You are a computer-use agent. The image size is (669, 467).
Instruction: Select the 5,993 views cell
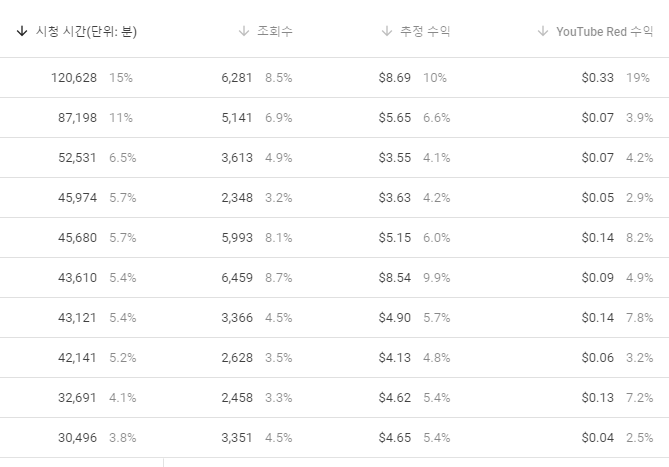pyautogui.click(x=237, y=238)
